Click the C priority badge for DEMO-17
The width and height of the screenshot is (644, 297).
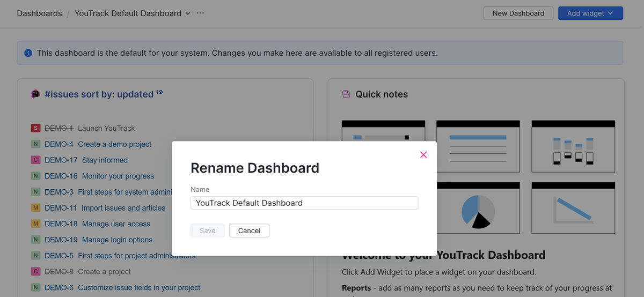tap(35, 160)
